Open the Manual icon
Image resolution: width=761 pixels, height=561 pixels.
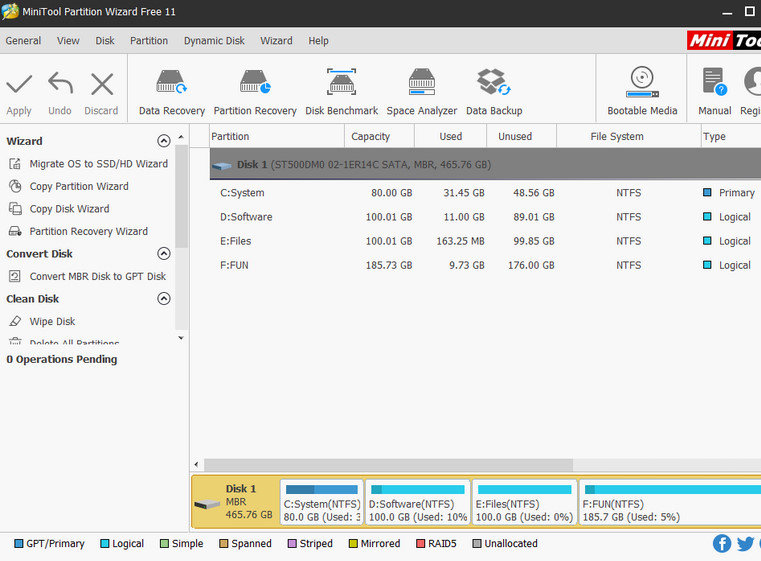(x=715, y=81)
